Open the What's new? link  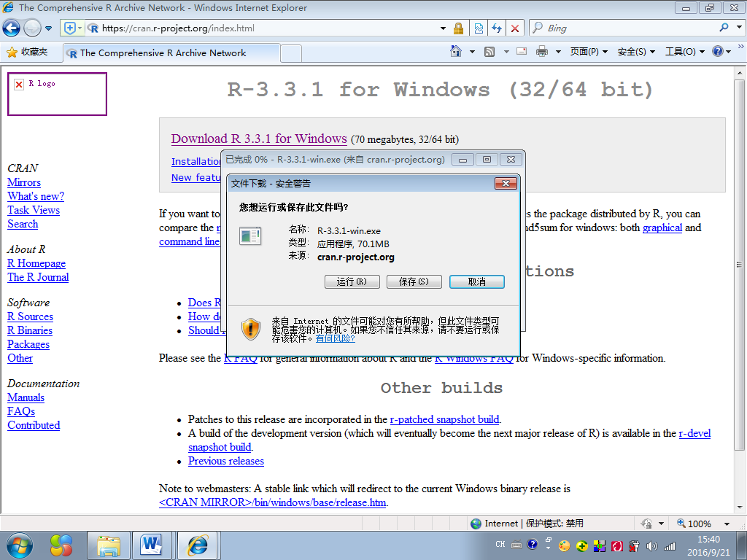pyautogui.click(x=36, y=196)
